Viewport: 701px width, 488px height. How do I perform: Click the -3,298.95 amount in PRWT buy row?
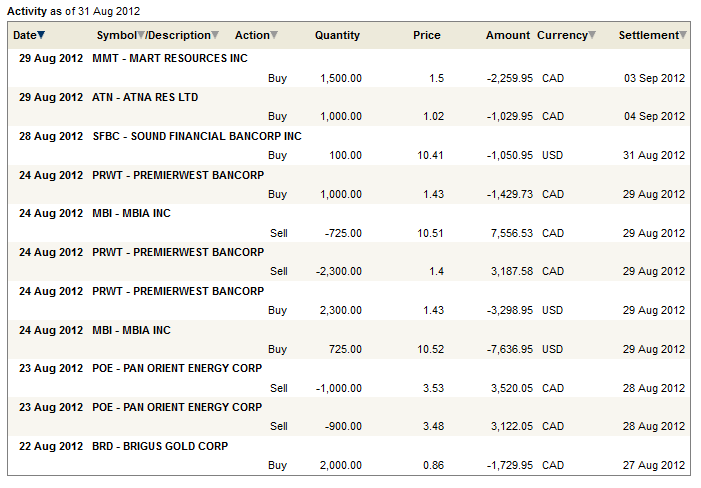[508, 311]
